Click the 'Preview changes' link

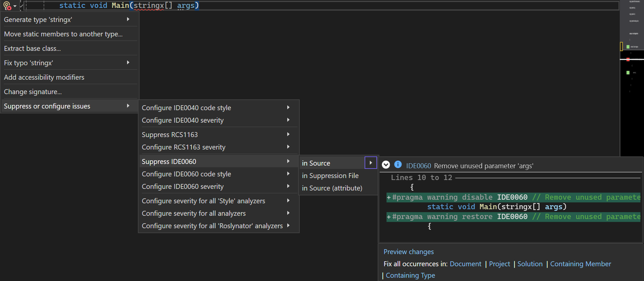click(408, 252)
